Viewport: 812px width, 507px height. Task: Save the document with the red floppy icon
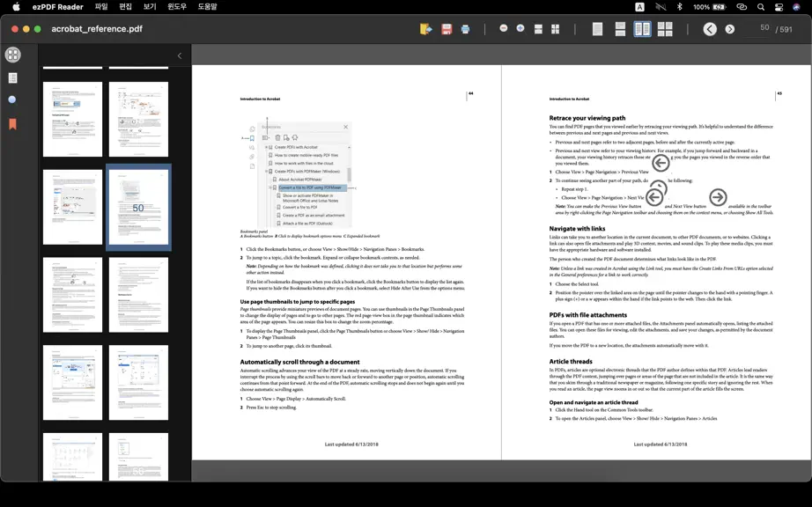coord(447,29)
